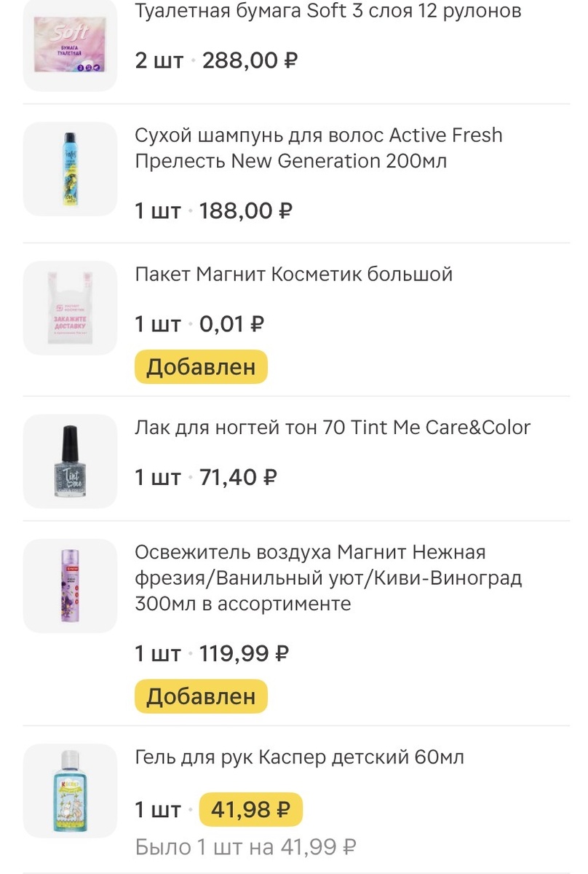Tap the Было 1 шт на 41,99 ₽ note
The image size is (588, 874).
(x=245, y=847)
